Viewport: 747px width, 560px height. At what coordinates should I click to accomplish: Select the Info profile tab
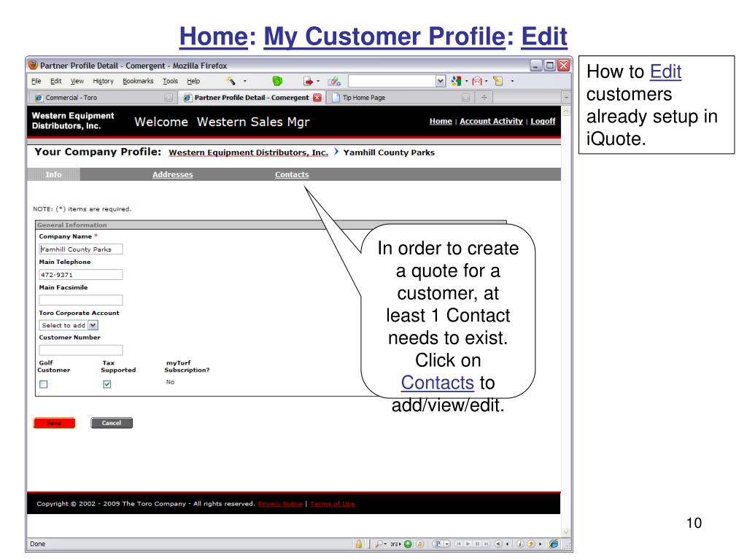[53, 174]
